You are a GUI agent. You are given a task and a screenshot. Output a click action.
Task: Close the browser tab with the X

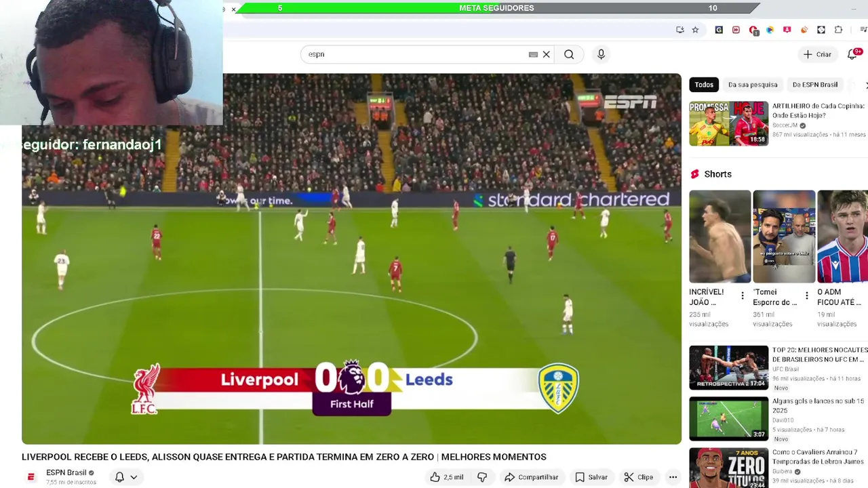(x=233, y=9)
